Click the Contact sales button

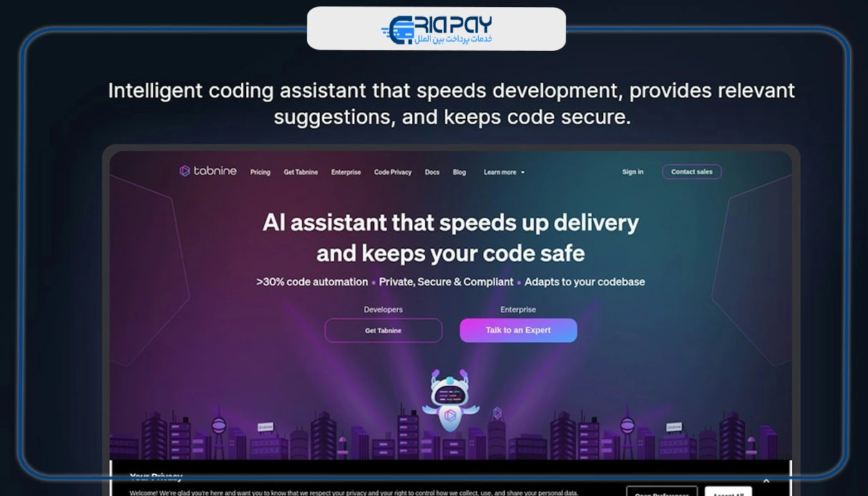tap(692, 172)
